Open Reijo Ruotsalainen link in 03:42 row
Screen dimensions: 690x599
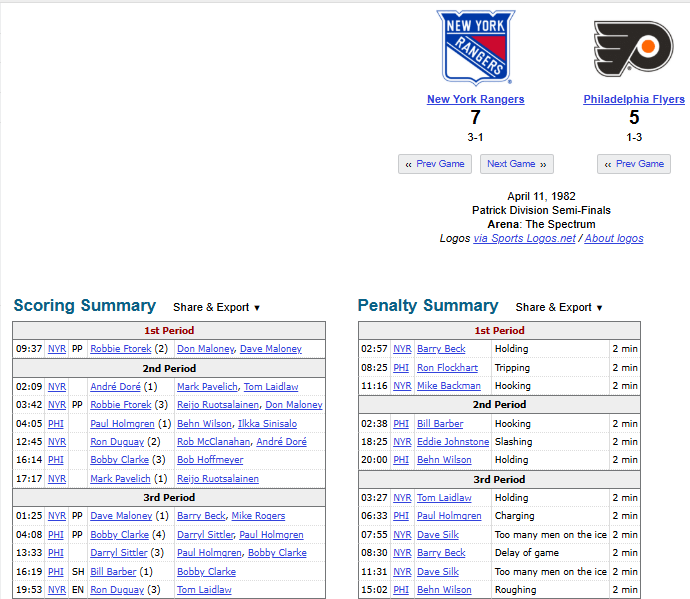pos(218,405)
